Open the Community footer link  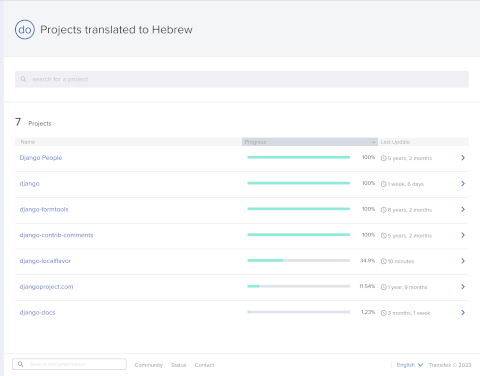click(x=149, y=365)
